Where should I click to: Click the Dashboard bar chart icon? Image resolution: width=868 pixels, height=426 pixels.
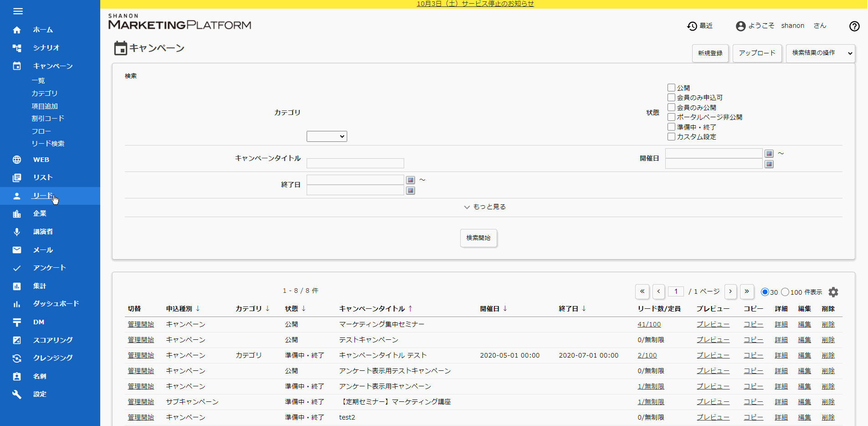tap(17, 304)
